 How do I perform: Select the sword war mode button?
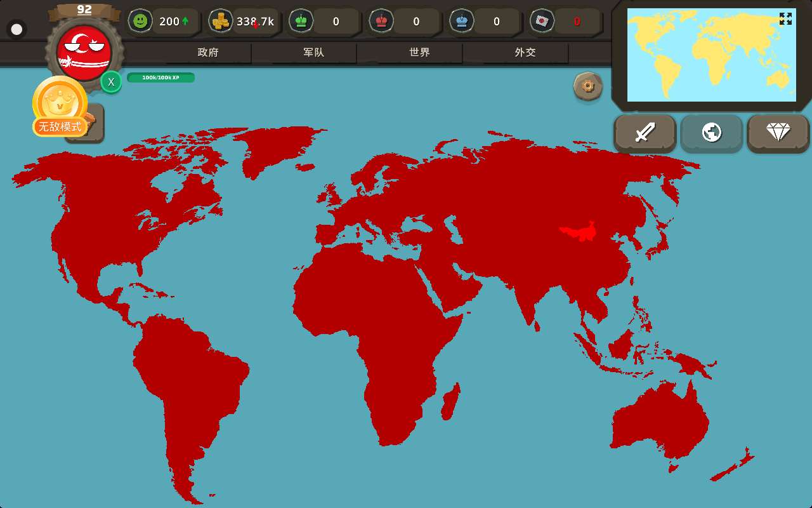point(645,133)
